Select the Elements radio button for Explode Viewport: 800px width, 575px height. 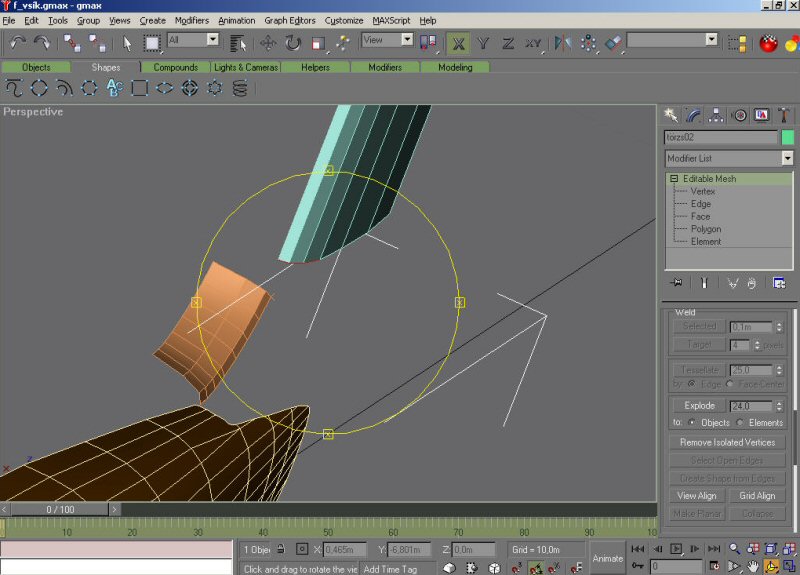[742, 422]
